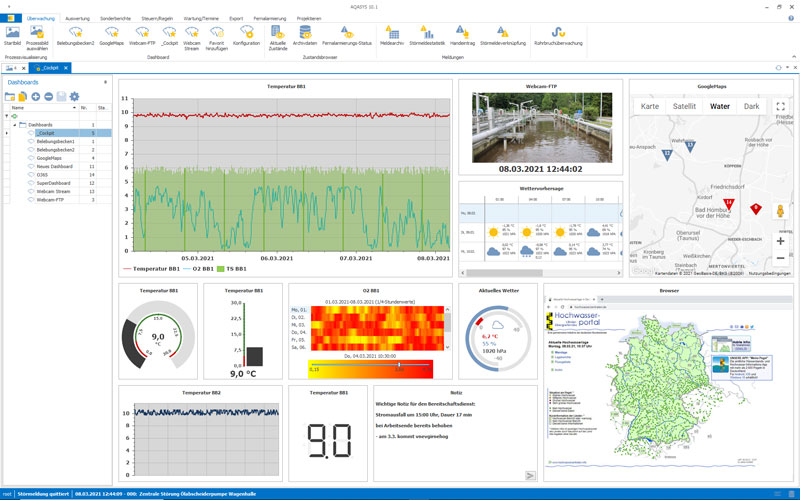800x500 pixels.
Task: Click O2 BB1 color scale slider handle
Action: 399,365
